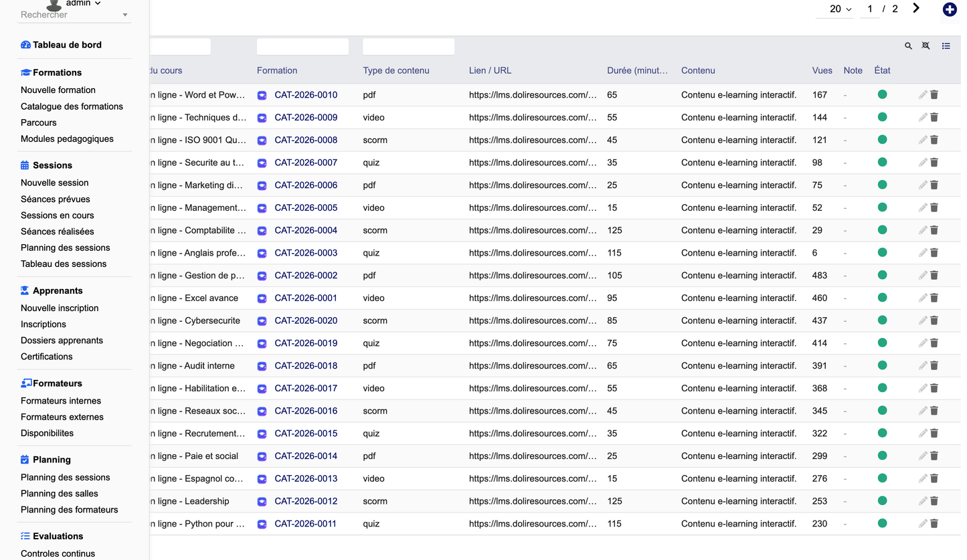Viewport: 967px width, 560px height.
Task: Delete the CAT-2026-0007 row with trash icon
Action: click(934, 163)
